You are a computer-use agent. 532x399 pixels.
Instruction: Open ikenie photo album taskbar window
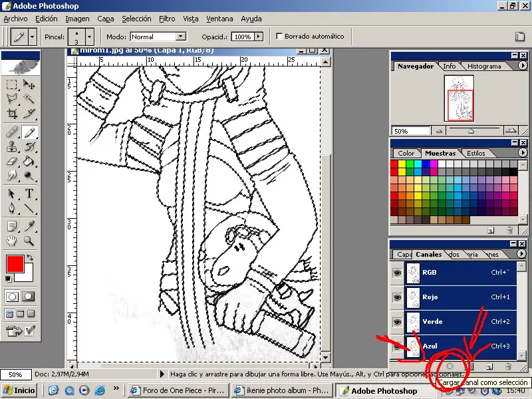point(283,390)
